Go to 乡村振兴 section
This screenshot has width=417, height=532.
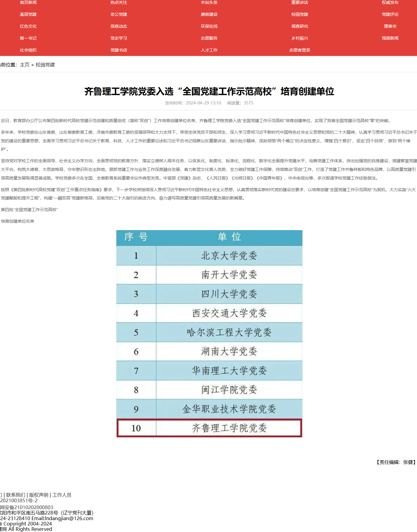(x=300, y=38)
